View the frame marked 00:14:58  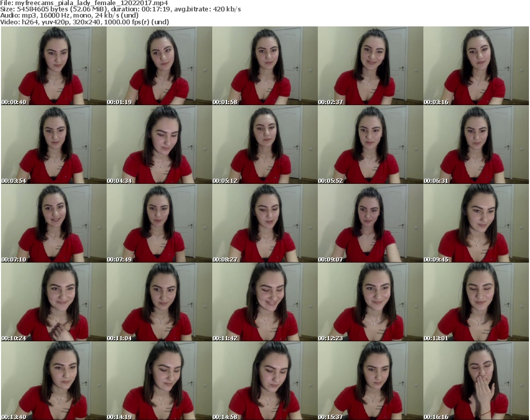point(264,381)
